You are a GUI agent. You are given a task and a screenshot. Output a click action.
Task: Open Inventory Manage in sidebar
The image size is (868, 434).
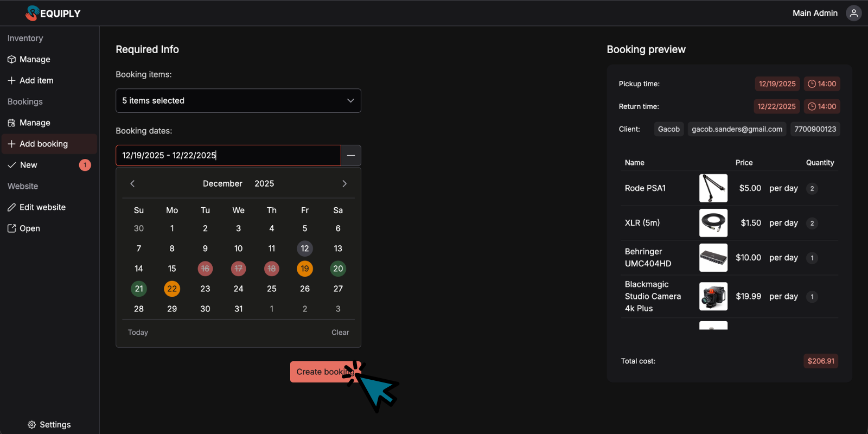tap(49, 59)
